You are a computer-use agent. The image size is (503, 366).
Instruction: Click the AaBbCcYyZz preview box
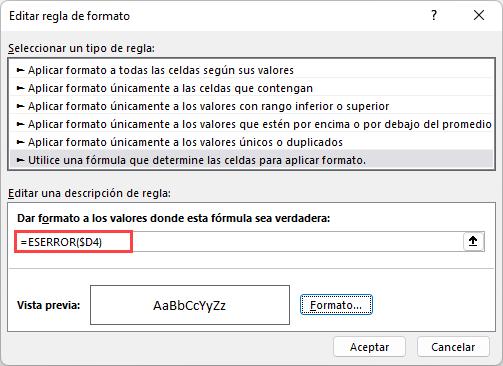point(190,305)
